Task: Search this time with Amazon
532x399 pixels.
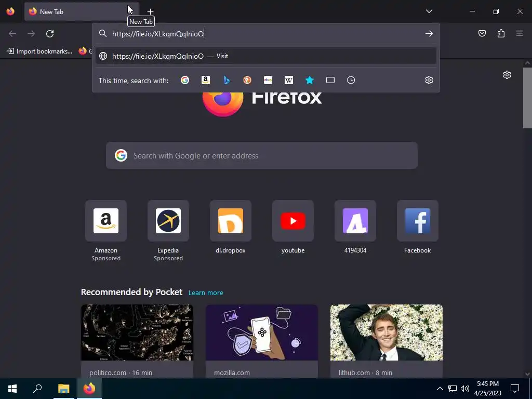Action: tap(206, 80)
